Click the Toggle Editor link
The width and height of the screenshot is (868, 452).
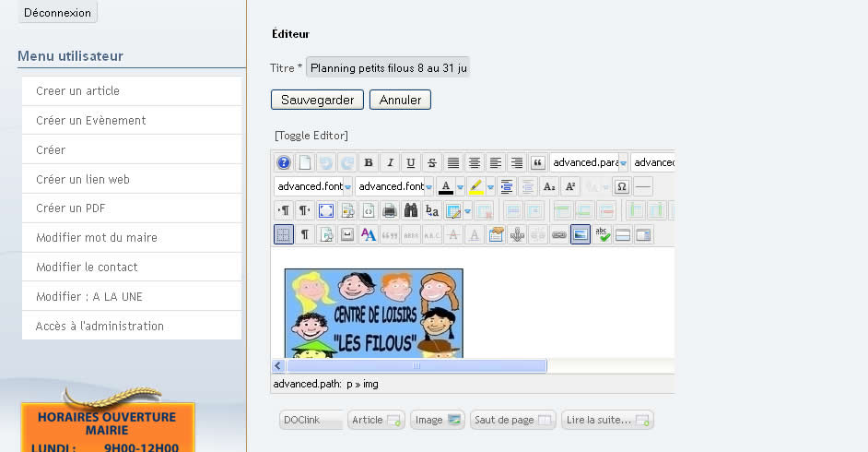(311, 136)
